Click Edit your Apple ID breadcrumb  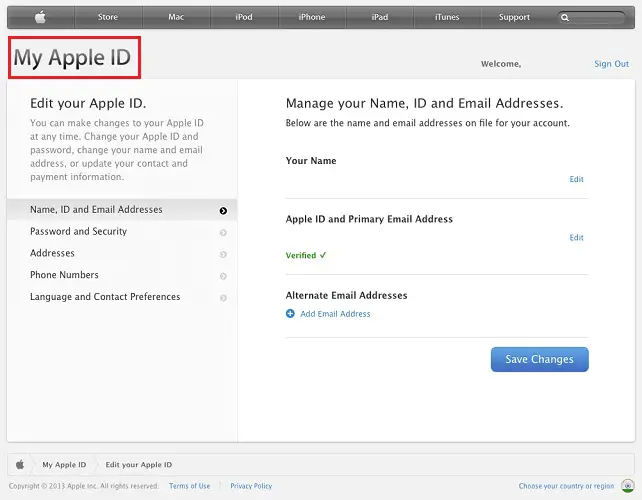point(139,465)
